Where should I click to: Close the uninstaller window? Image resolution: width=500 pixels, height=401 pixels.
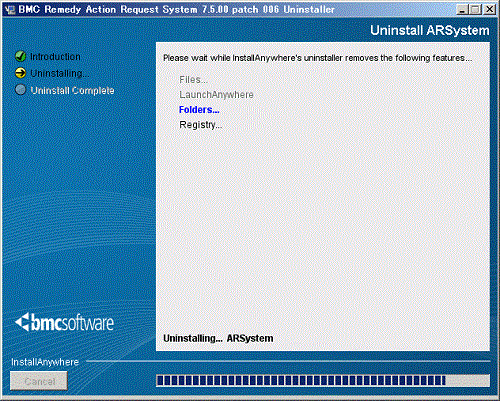(489, 9)
